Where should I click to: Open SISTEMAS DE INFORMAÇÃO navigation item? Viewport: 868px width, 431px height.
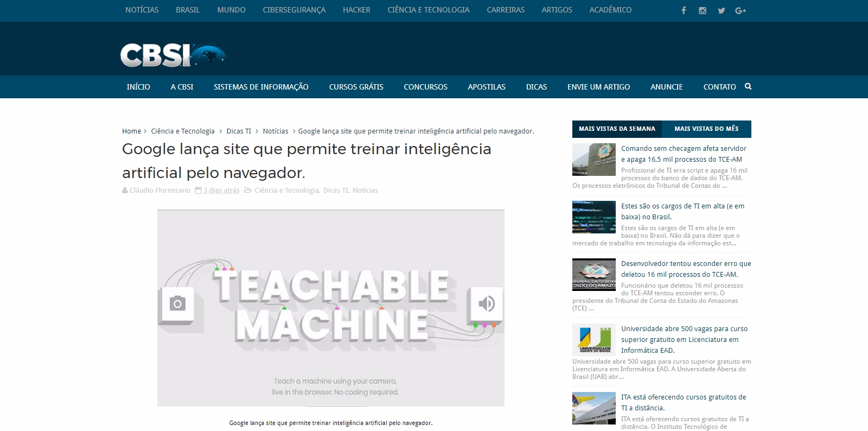pyautogui.click(x=261, y=87)
